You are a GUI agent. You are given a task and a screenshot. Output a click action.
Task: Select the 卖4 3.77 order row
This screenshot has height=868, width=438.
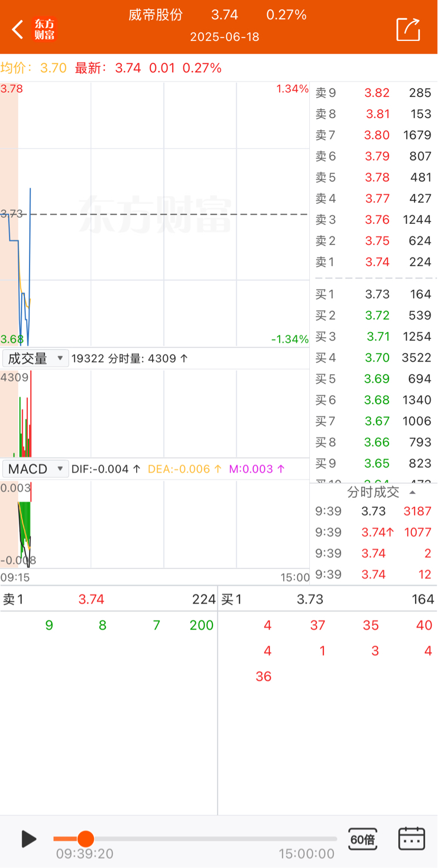[x=374, y=198]
